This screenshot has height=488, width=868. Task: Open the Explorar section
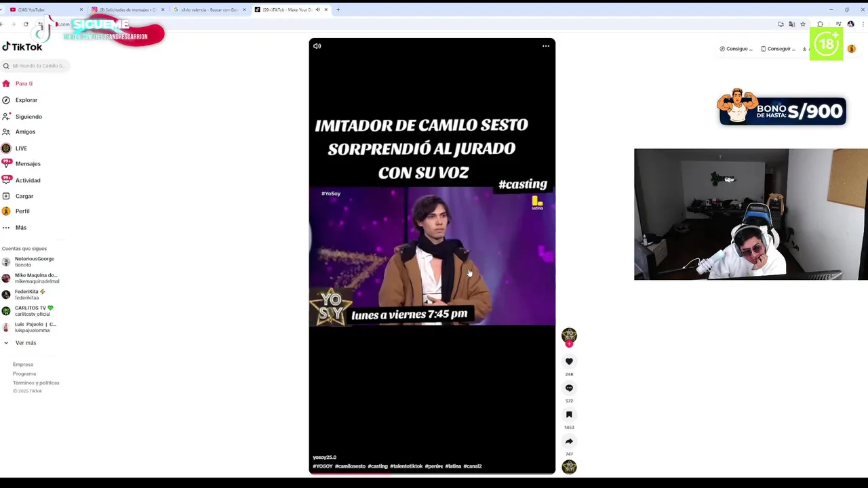pyautogui.click(x=26, y=100)
